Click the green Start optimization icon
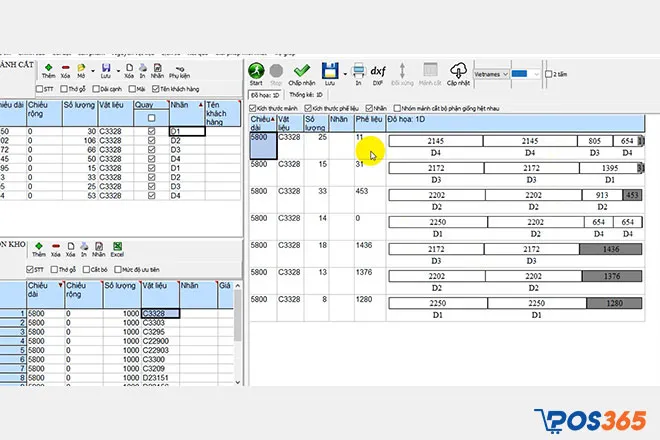 point(256,71)
